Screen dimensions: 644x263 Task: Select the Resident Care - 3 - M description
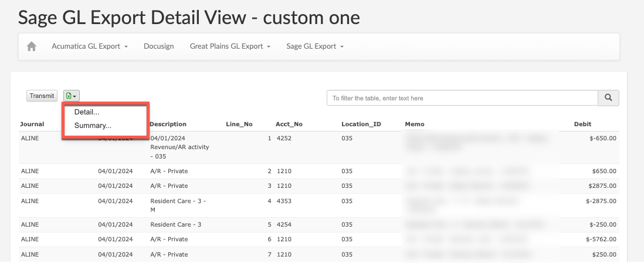tap(178, 205)
